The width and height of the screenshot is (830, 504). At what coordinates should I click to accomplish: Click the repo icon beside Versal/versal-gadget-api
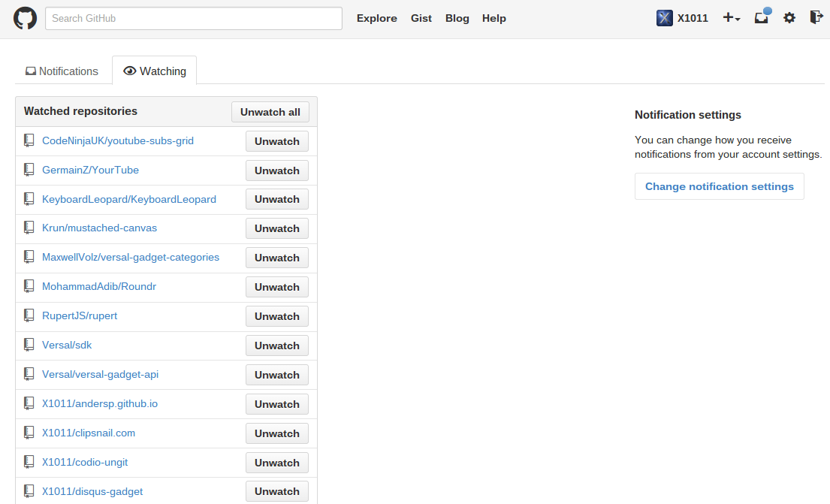click(29, 374)
